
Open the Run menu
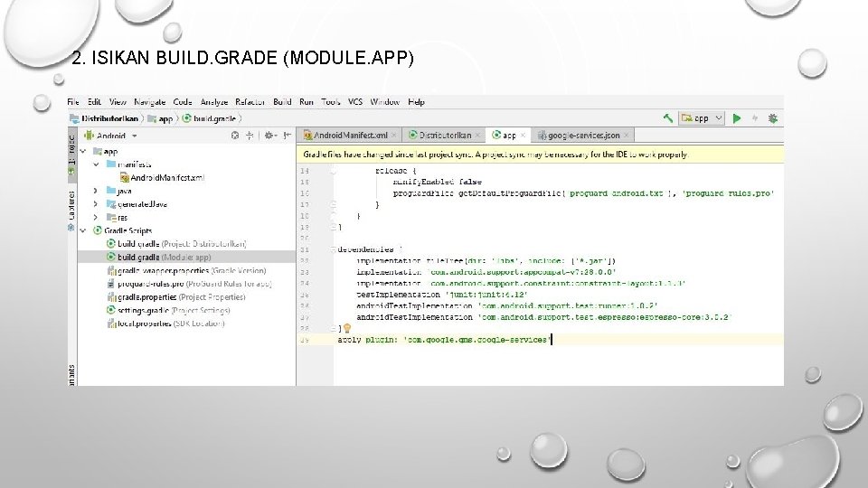tap(307, 102)
